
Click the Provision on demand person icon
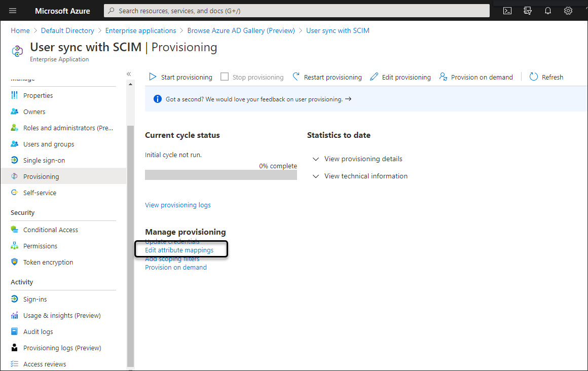point(443,77)
